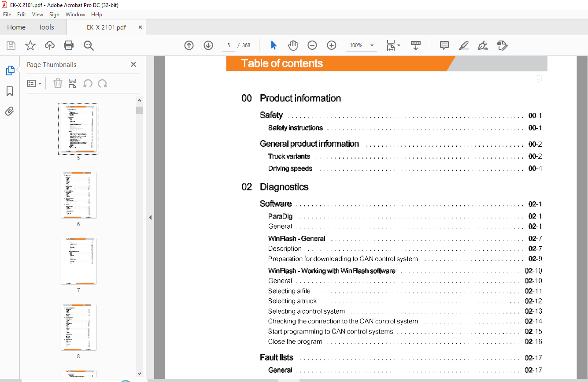Open the Truck variants contents entry

click(x=289, y=156)
